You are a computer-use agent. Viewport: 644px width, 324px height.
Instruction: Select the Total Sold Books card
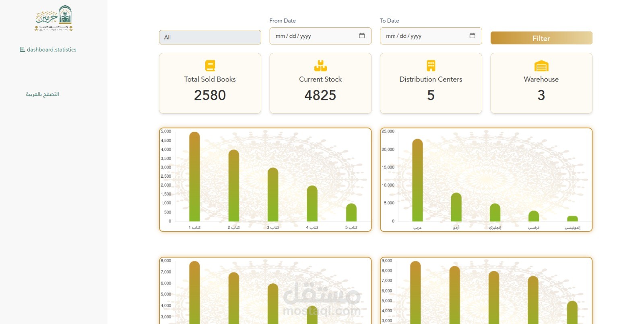tap(210, 83)
